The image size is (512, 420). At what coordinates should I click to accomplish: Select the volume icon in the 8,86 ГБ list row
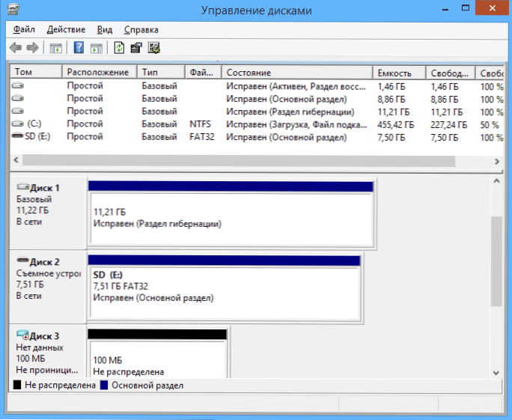[18, 98]
